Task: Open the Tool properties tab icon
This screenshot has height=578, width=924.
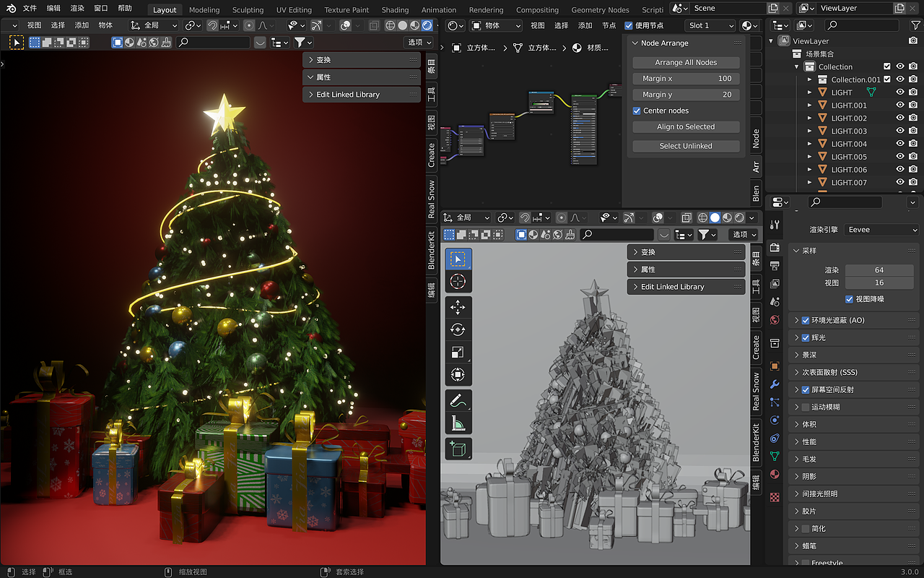Action: click(x=775, y=225)
